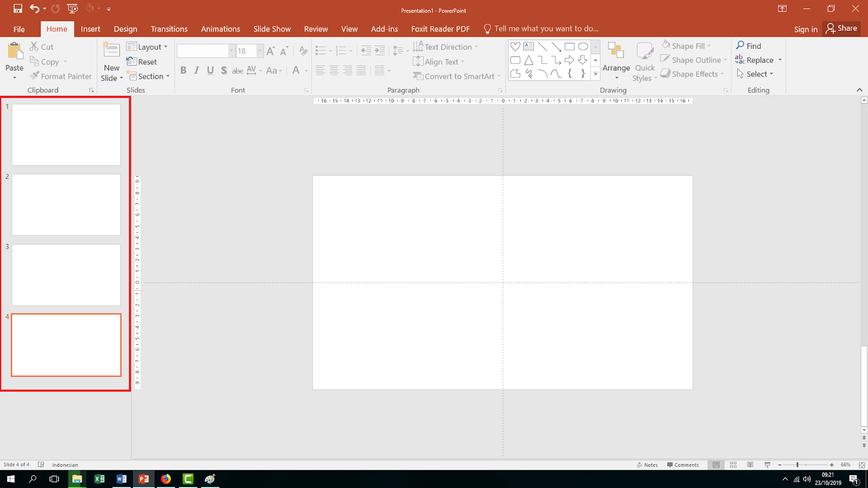The image size is (868, 488).
Task: Select slide 2 thumbnail
Action: pyautogui.click(x=65, y=205)
